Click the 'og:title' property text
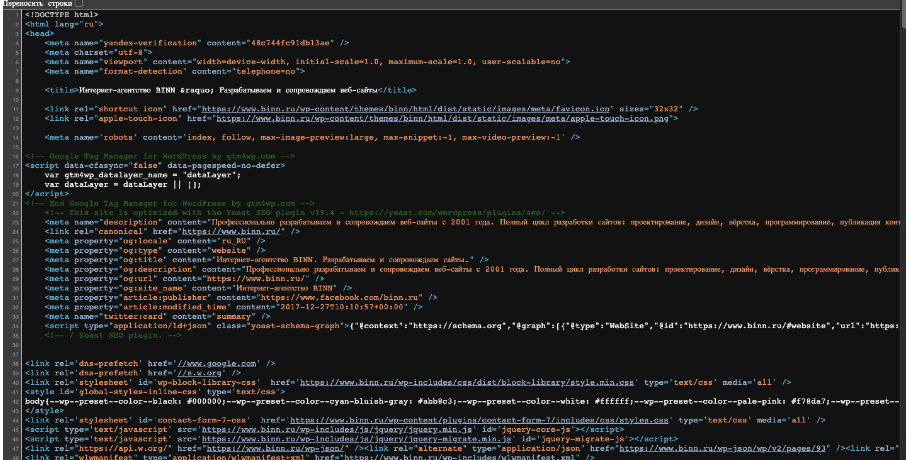This screenshot has width=912, height=460. point(142,260)
